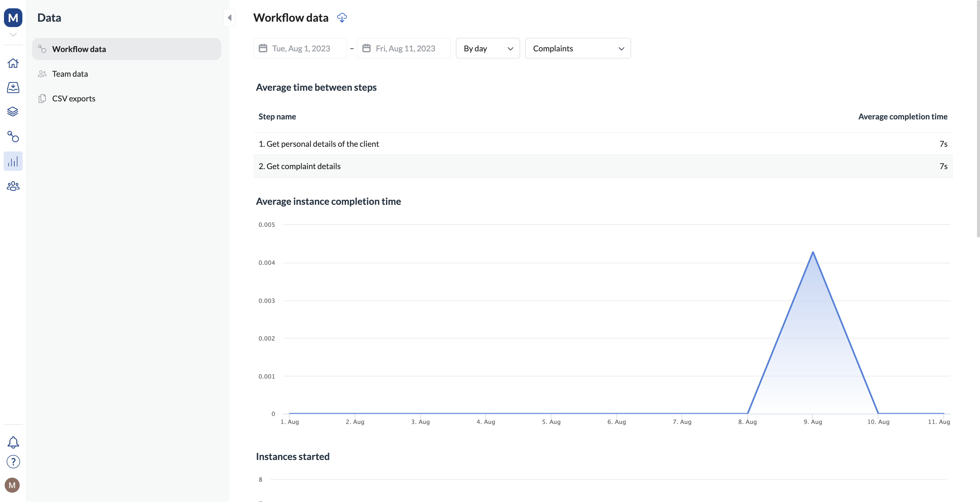Open the inbox tray icon
980x502 pixels.
pyautogui.click(x=13, y=87)
